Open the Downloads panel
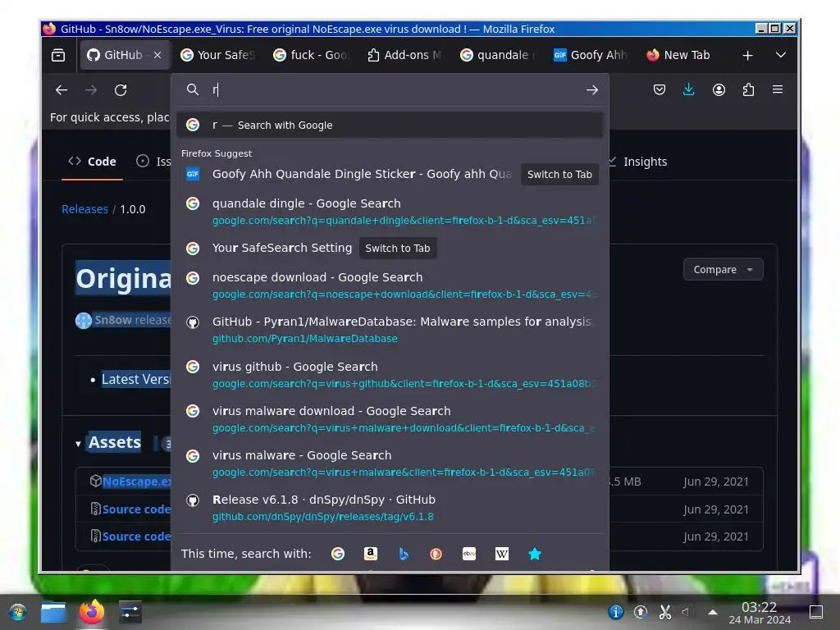 [689, 89]
